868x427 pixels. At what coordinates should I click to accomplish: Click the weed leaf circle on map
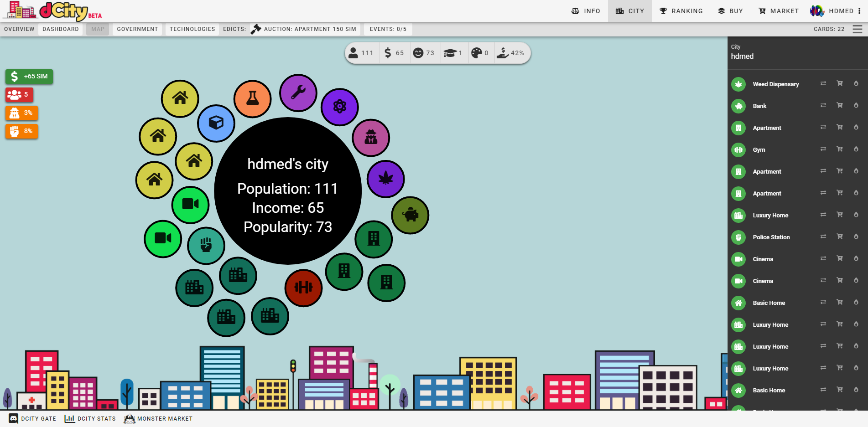(386, 179)
